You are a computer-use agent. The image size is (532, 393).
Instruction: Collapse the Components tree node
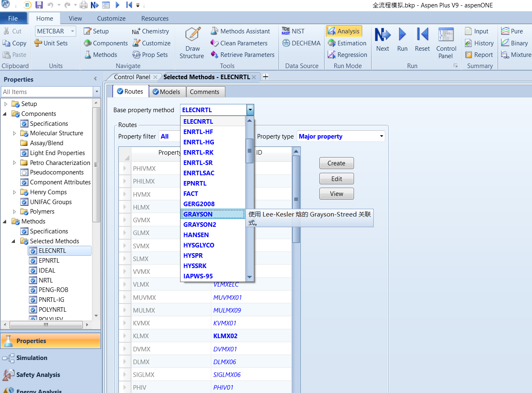coord(5,114)
